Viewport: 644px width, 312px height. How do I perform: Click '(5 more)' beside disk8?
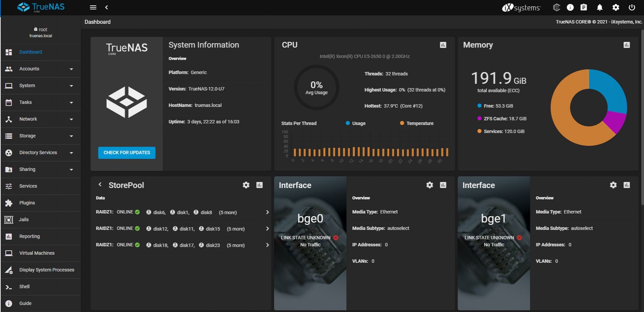(x=228, y=212)
